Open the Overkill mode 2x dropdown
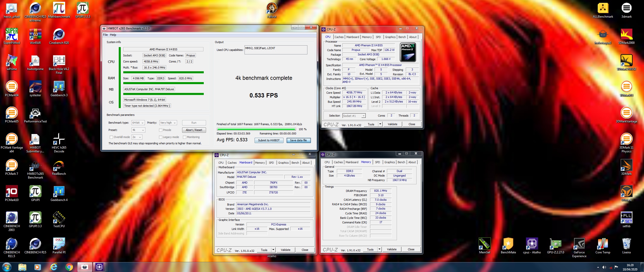 [137, 137]
